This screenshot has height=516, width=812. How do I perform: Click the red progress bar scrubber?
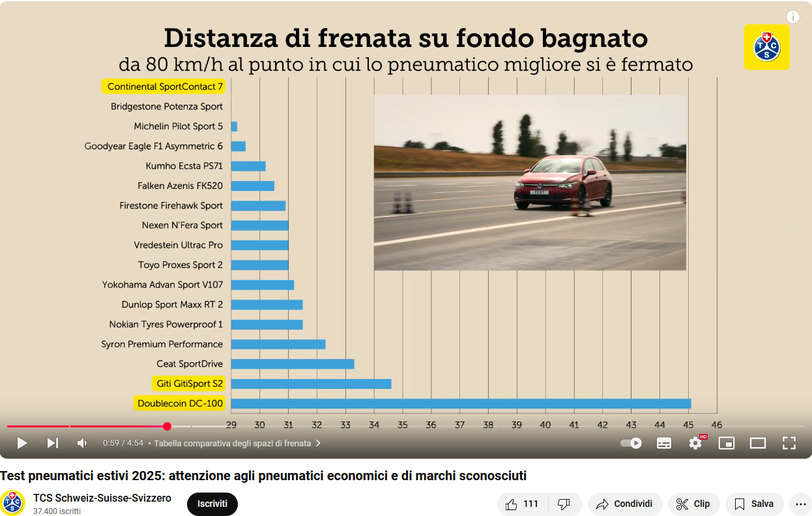click(167, 426)
